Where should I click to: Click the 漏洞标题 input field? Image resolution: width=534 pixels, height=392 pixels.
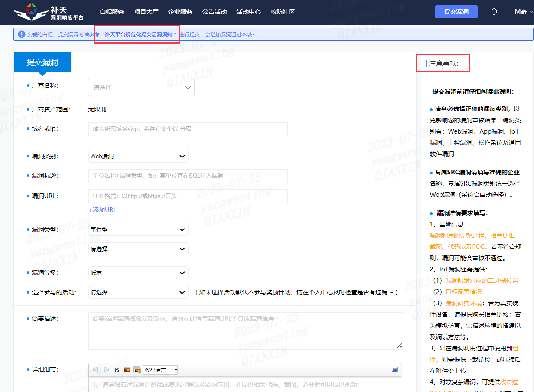pyautogui.click(x=188, y=176)
